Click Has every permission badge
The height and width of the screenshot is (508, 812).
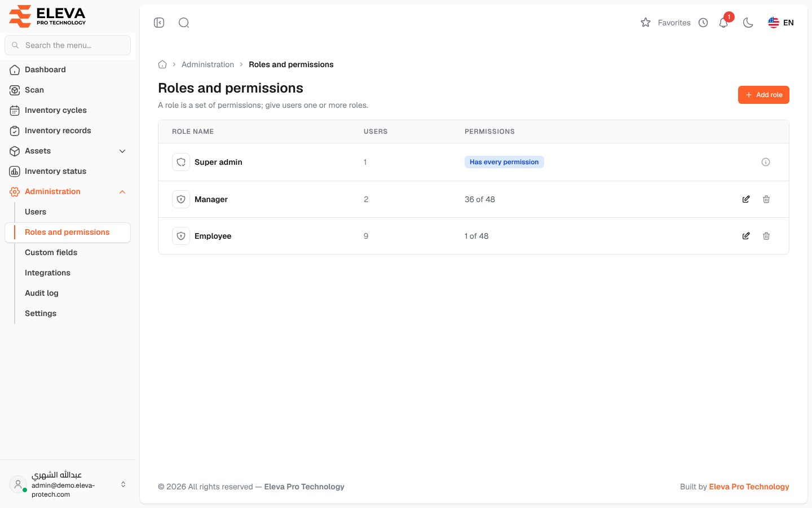(x=504, y=162)
